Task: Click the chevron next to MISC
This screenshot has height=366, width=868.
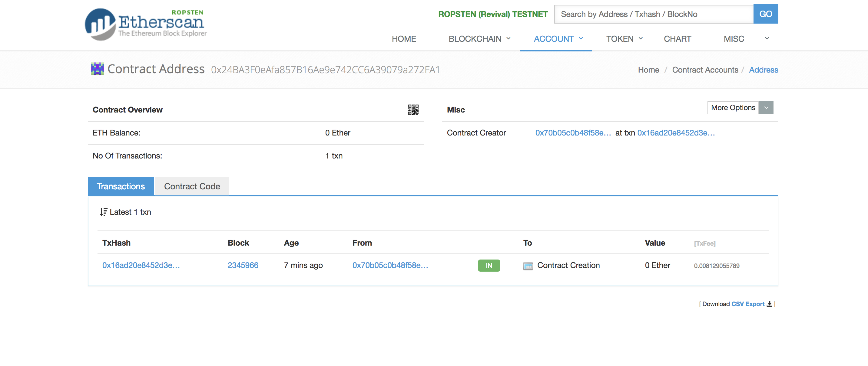Action: (x=767, y=38)
